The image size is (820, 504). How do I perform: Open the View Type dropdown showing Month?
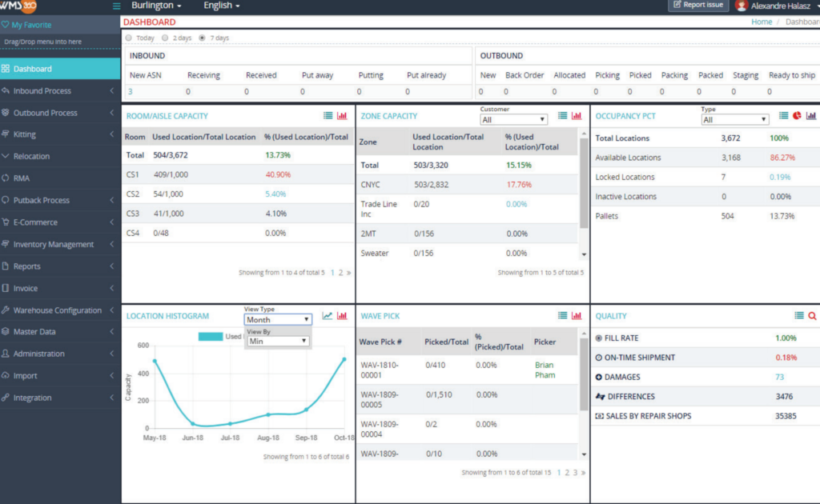(276, 319)
